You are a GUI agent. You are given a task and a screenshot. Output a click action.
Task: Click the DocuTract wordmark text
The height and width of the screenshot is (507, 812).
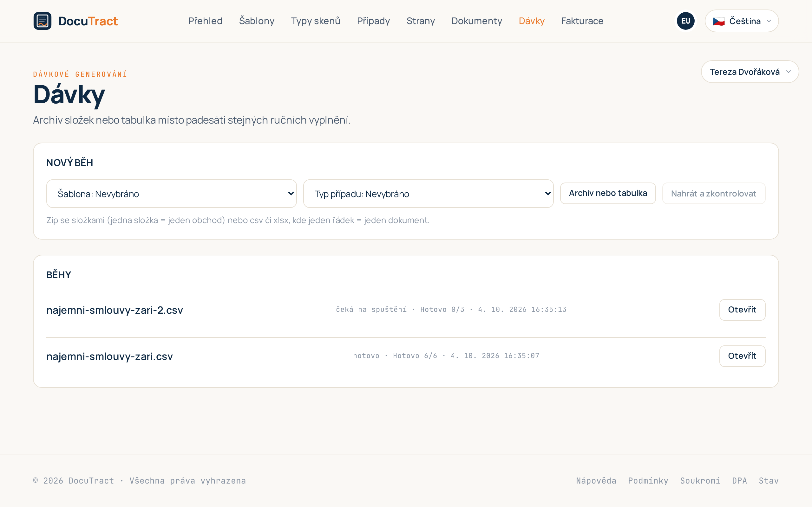click(88, 21)
